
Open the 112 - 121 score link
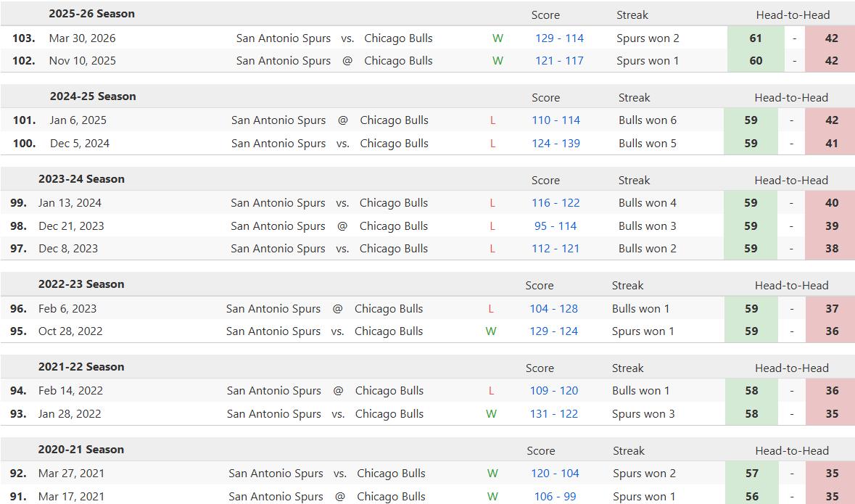555,249
